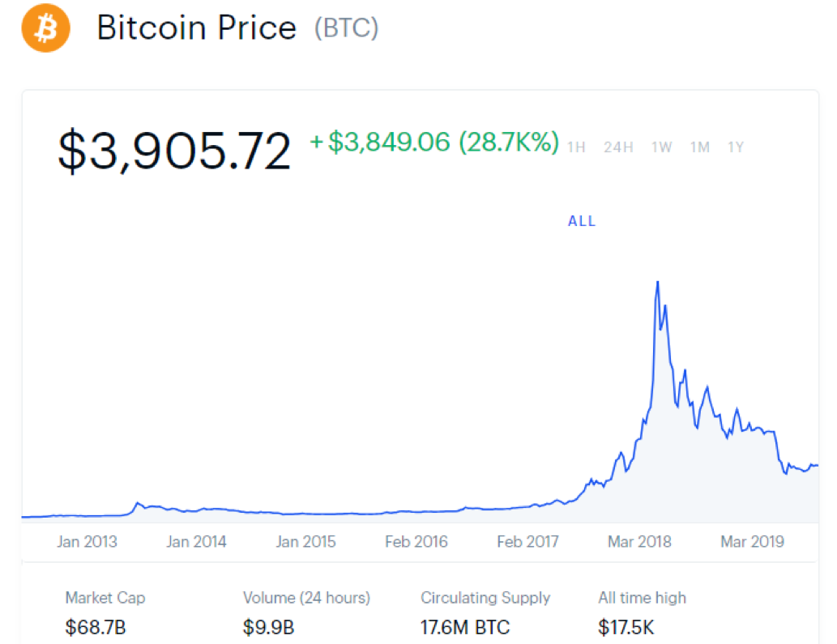837x644 pixels.
Task: Click the Market Cap statistic
Action: click(105, 612)
